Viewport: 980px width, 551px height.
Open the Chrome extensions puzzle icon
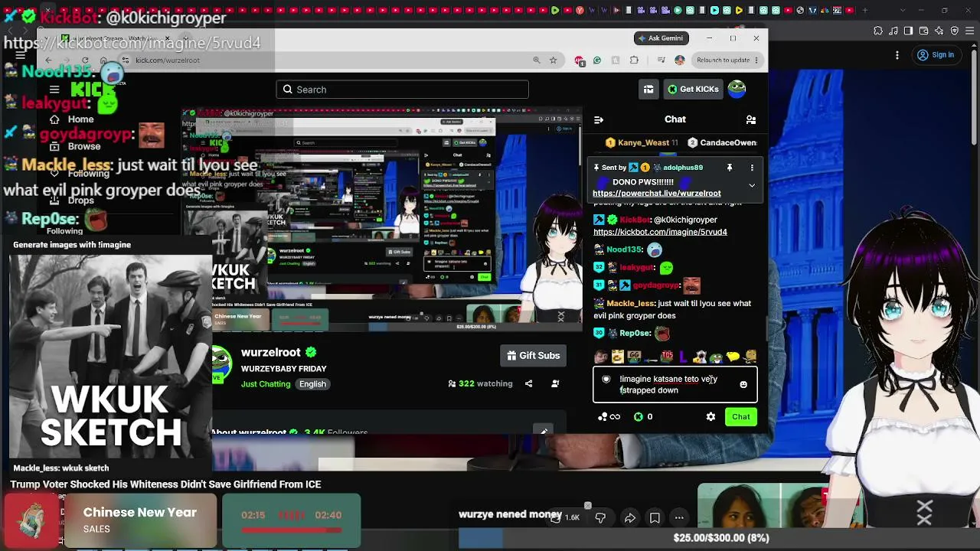(634, 60)
